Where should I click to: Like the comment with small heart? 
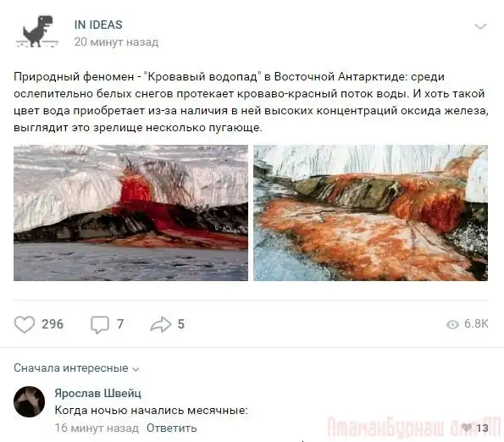tap(467, 428)
